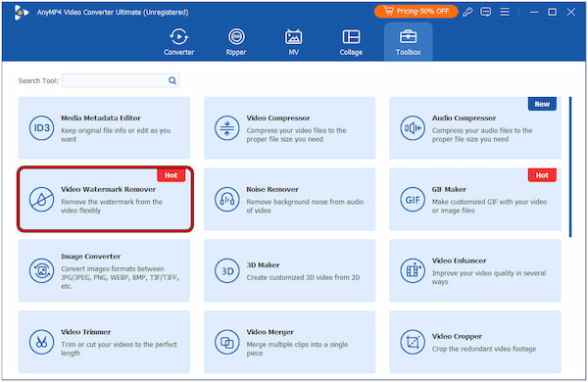Open GIF Maker title

449,189
